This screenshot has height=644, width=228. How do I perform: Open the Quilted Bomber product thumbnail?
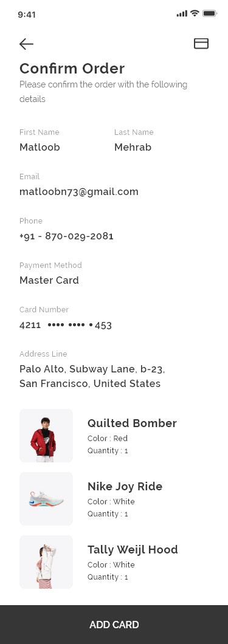(x=46, y=436)
